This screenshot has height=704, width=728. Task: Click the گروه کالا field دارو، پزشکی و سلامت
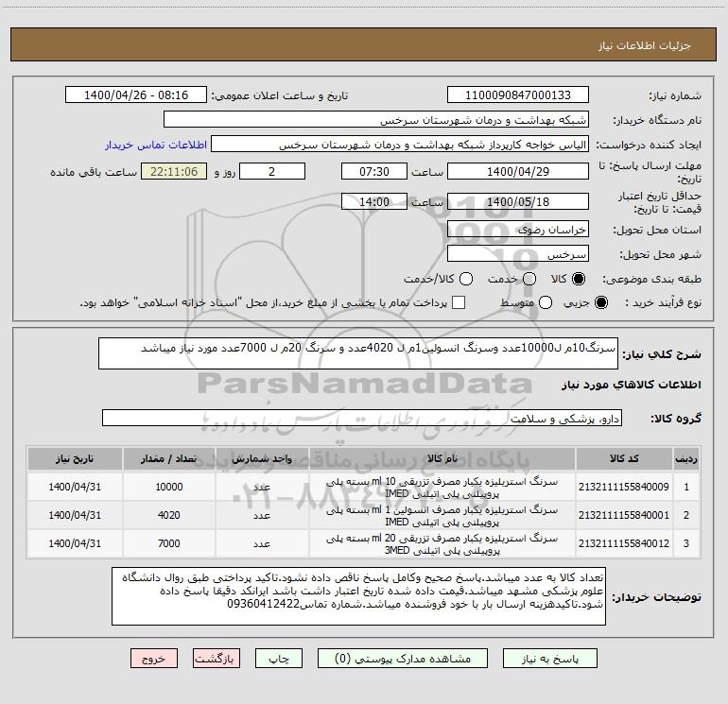point(362,418)
